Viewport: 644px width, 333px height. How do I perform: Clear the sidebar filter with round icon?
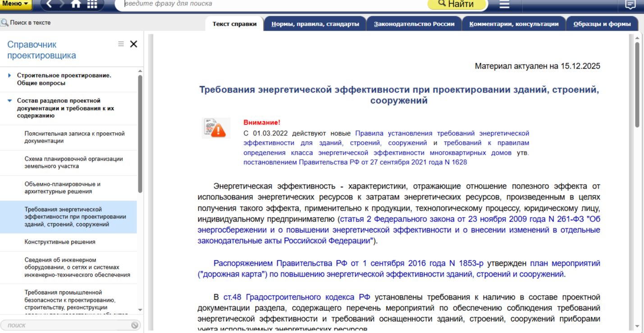(135, 325)
